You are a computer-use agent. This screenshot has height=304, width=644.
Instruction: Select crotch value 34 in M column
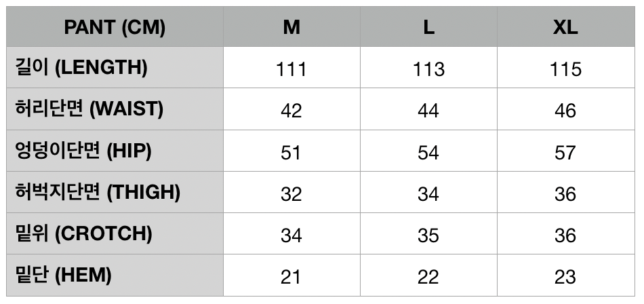click(291, 235)
